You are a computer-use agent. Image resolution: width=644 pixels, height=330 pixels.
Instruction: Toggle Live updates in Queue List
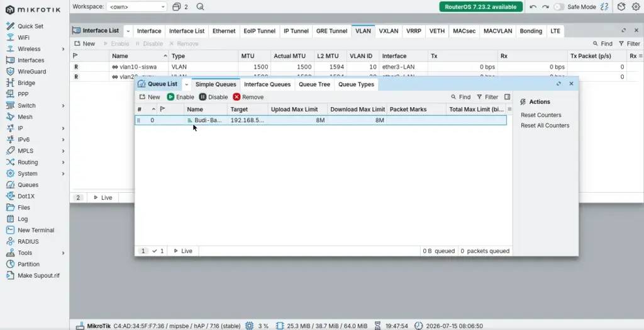pyautogui.click(x=183, y=251)
